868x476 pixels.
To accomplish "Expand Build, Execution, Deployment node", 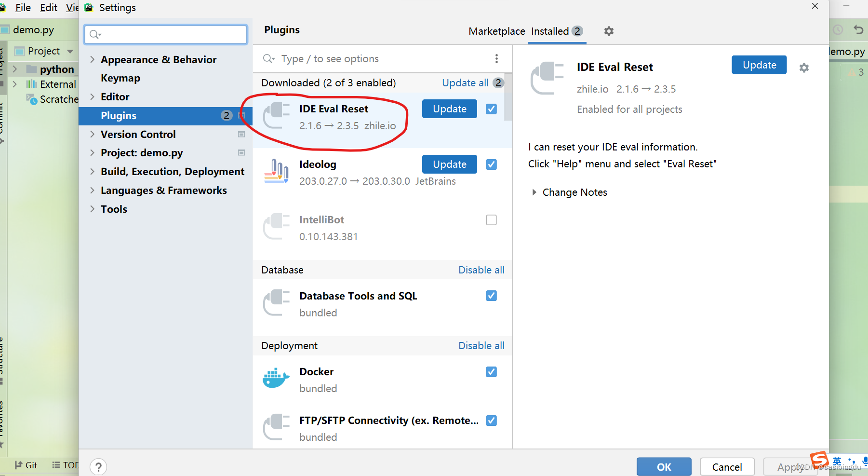I will tap(92, 172).
